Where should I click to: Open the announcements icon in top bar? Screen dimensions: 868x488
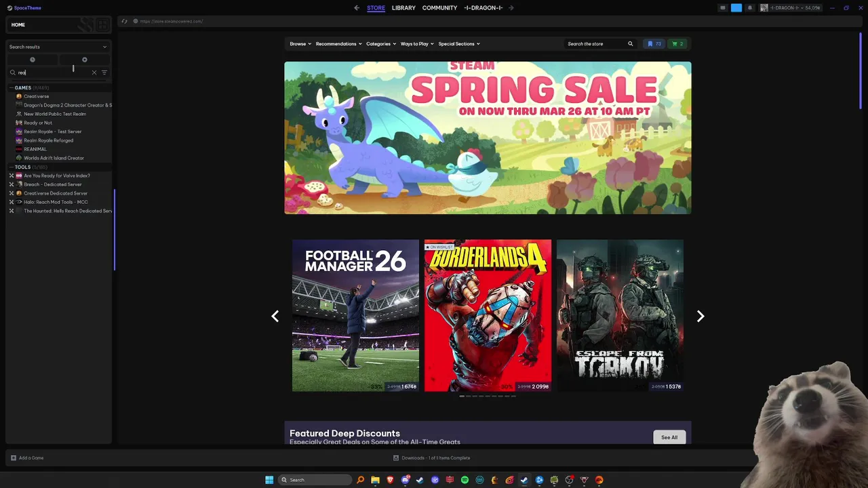[736, 7]
